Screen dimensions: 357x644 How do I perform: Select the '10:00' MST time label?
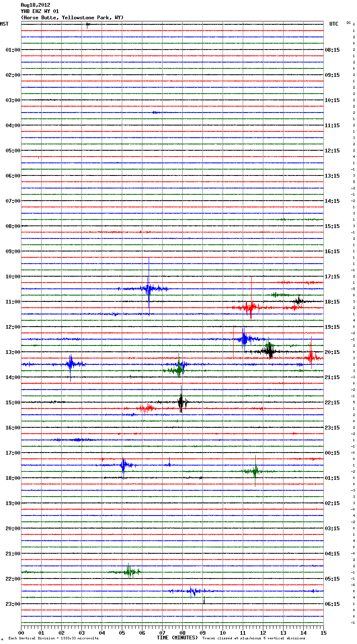click(x=13, y=276)
